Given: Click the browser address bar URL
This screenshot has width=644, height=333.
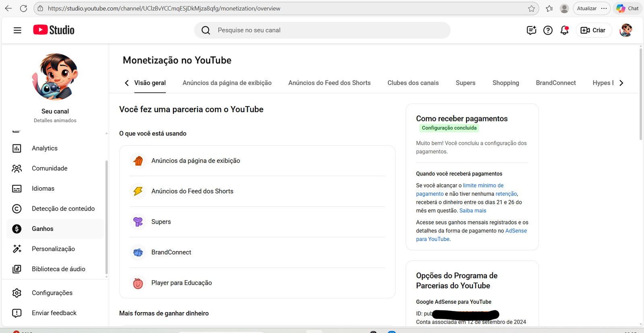Looking at the screenshot, I should (164, 8).
